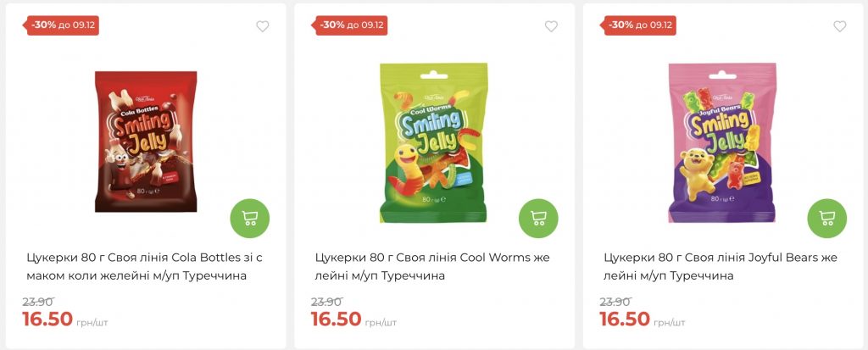
Task: Add Joyful Bears candy to cart
Action: click(x=826, y=218)
